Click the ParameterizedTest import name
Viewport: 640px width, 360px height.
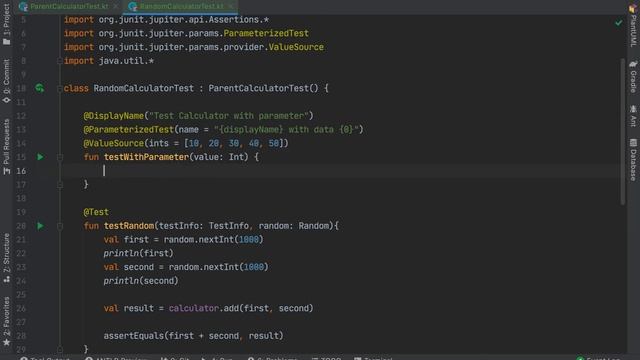(x=266, y=33)
